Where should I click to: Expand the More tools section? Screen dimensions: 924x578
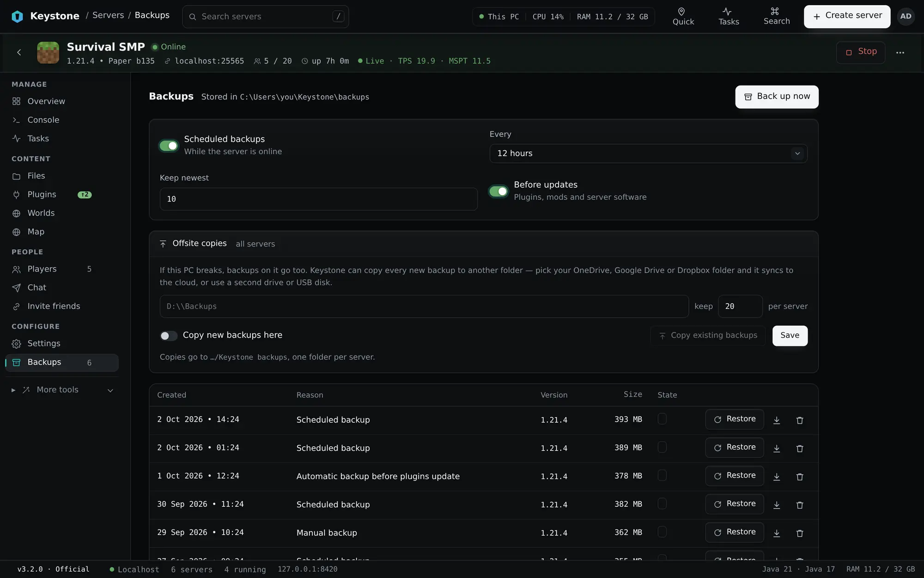[62, 390]
